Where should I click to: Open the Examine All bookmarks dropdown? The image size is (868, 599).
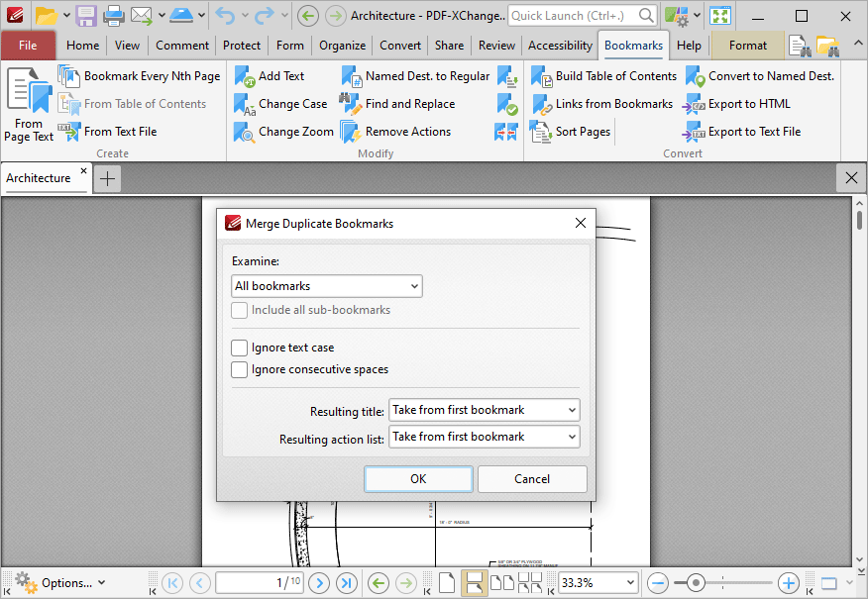[x=326, y=286]
